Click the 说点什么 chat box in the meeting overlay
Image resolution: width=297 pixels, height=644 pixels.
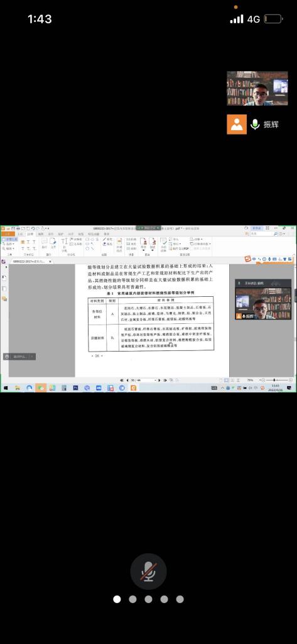click(x=19, y=357)
